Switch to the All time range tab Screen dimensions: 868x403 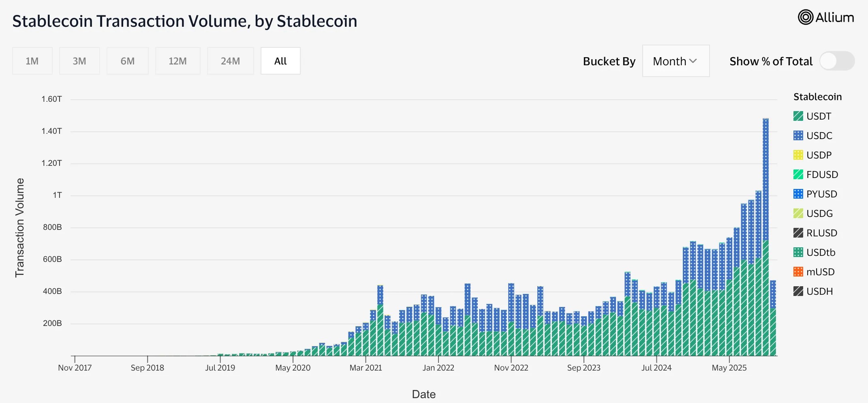[x=280, y=61]
